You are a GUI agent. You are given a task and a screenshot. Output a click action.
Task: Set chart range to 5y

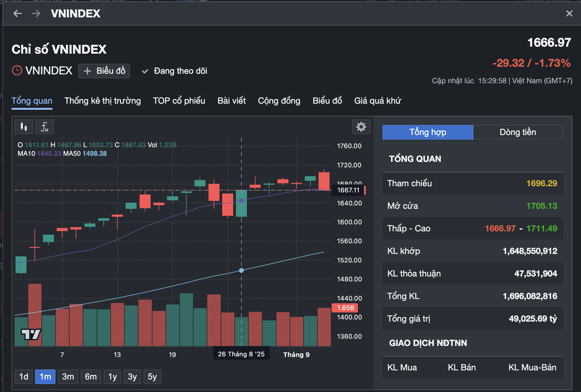152,377
